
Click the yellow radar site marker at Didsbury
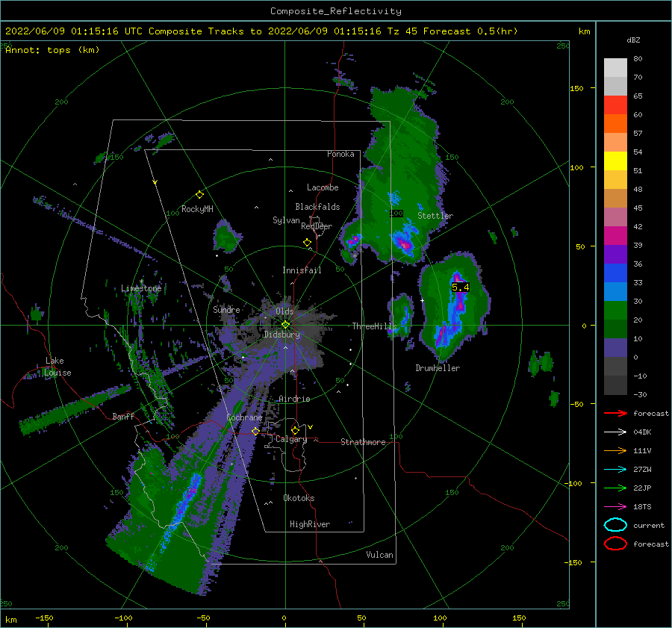coord(285,325)
